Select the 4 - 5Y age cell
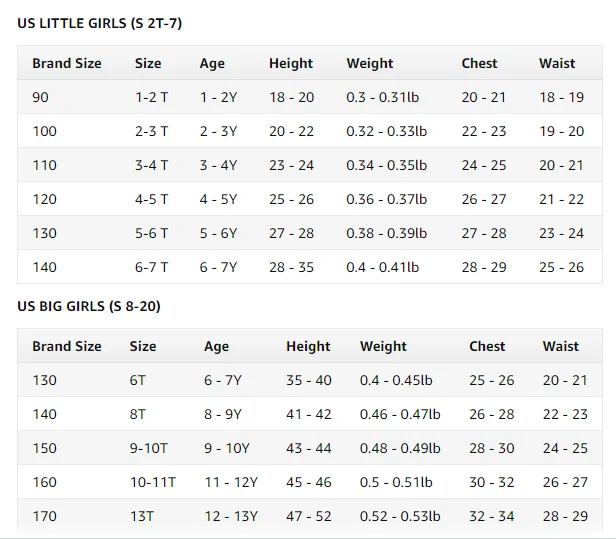 point(218,199)
